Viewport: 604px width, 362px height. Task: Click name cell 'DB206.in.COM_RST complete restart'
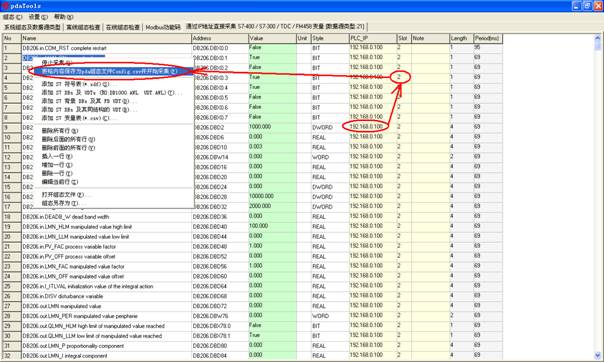(106, 48)
